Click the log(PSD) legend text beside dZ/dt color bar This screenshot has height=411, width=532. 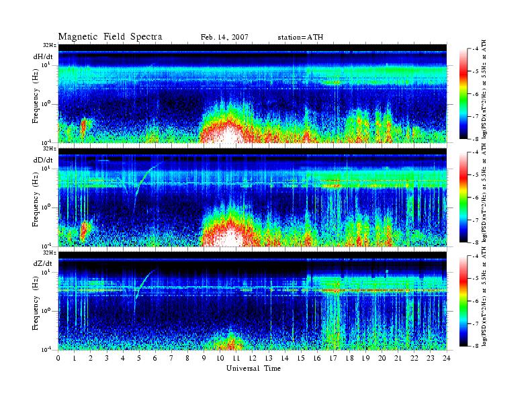[484, 296]
